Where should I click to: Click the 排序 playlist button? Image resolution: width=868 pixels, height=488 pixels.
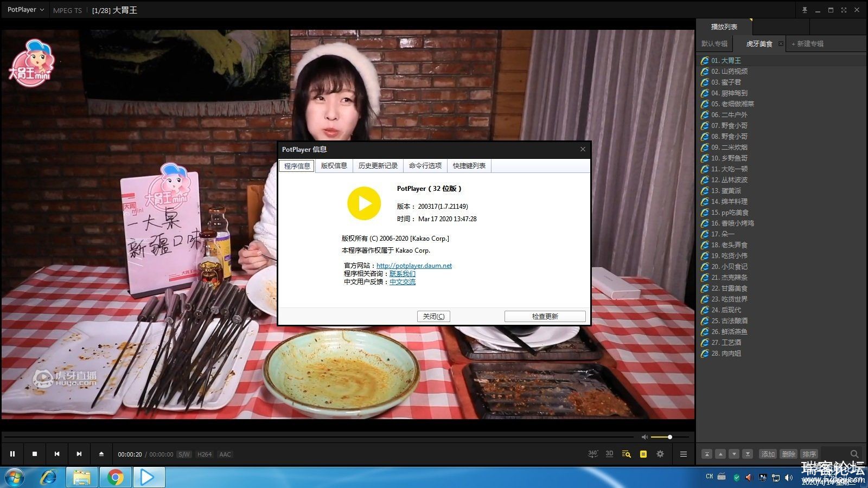[x=809, y=454]
